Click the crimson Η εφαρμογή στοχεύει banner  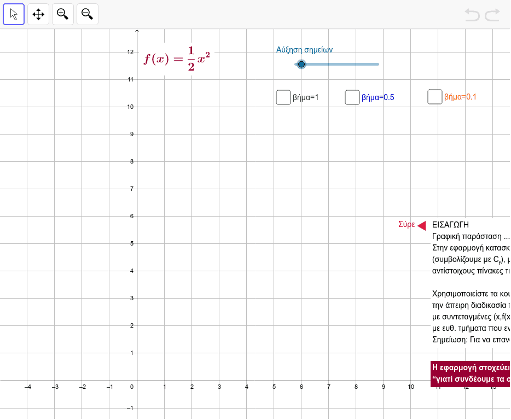click(471, 374)
